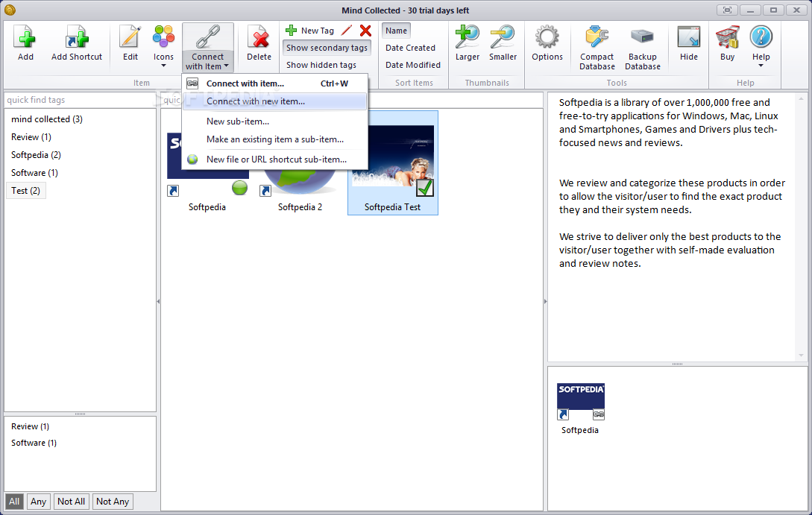
Task: Click the green circle on Softpedia item
Action: (239, 188)
